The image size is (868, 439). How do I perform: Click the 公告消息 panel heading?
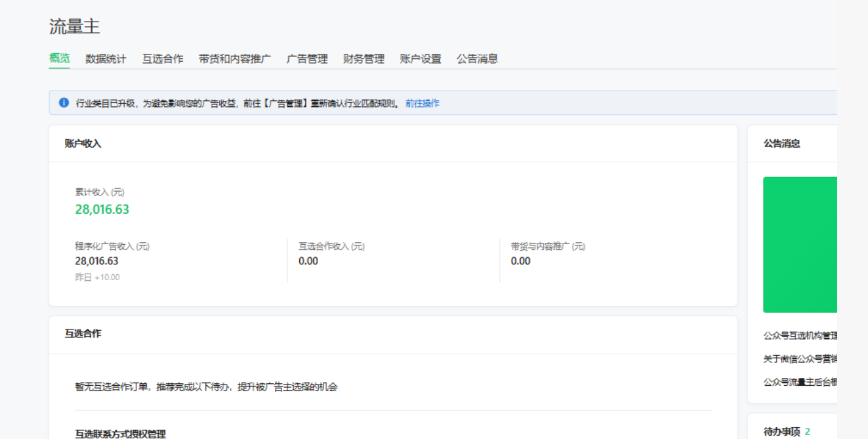point(782,143)
